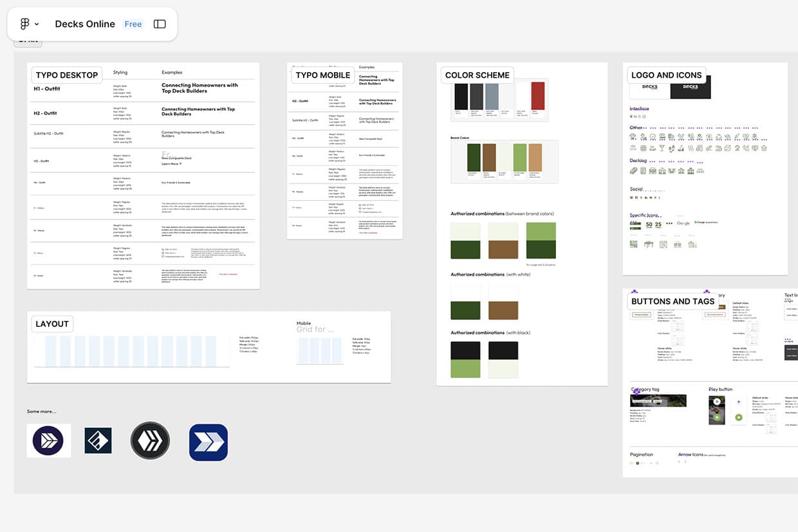Click the blue rounded double-chevron icon
Viewport: 798px width, 532px height.
(209, 442)
